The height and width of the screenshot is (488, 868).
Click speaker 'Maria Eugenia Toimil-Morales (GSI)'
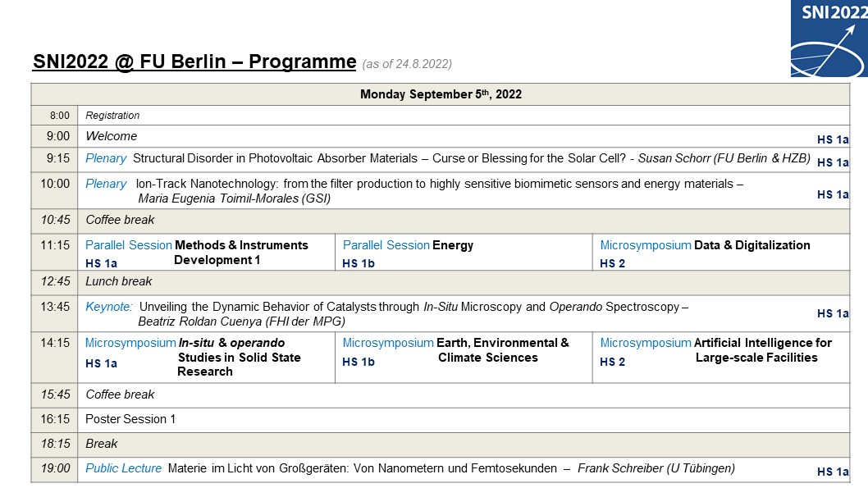234,198
